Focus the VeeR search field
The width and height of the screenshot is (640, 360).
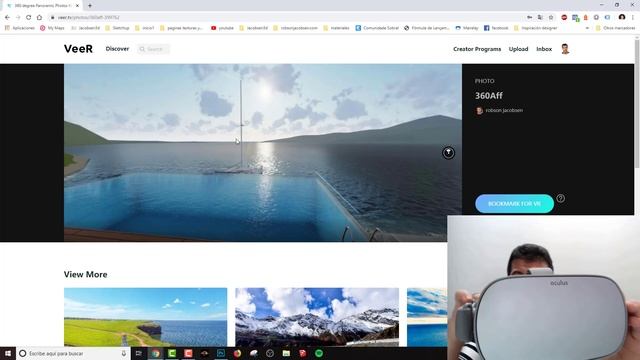(x=154, y=49)
